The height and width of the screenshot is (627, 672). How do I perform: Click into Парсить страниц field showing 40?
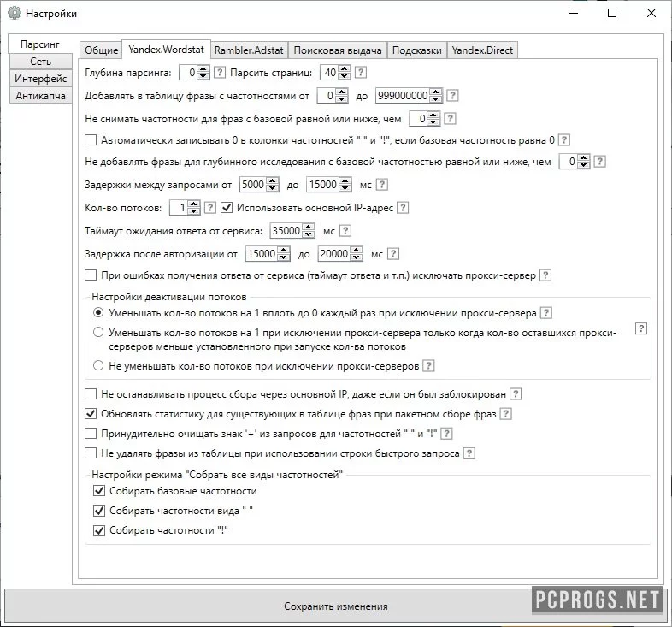[x=330, y=73]
